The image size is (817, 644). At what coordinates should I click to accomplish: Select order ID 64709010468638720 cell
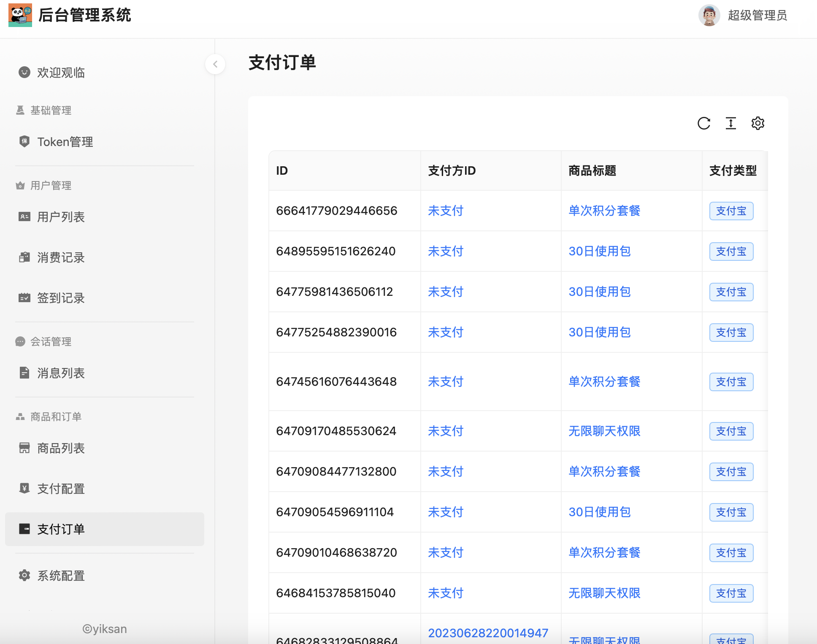coord(345,552)
